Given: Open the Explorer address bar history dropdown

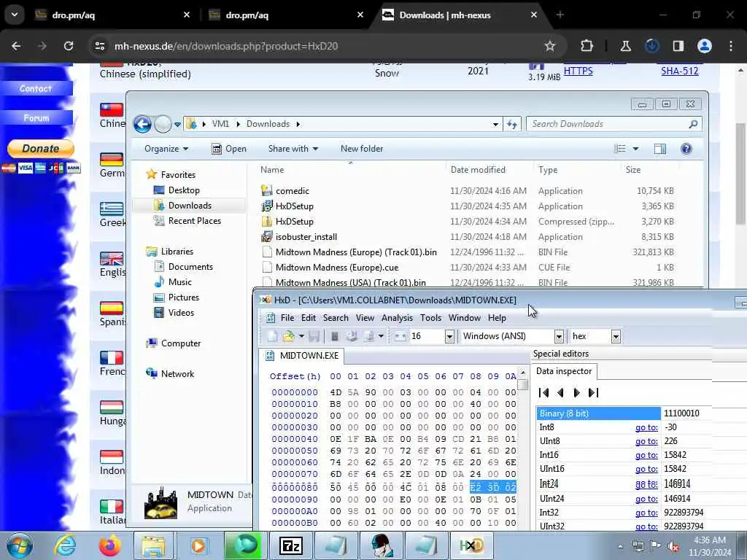Looking at the screenshot, I should point(495,124).
